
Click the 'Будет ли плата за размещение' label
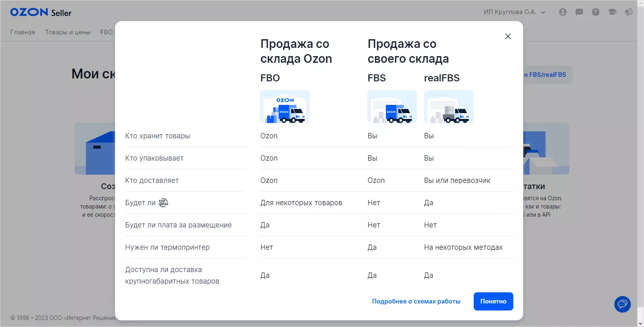click(179, 225)
